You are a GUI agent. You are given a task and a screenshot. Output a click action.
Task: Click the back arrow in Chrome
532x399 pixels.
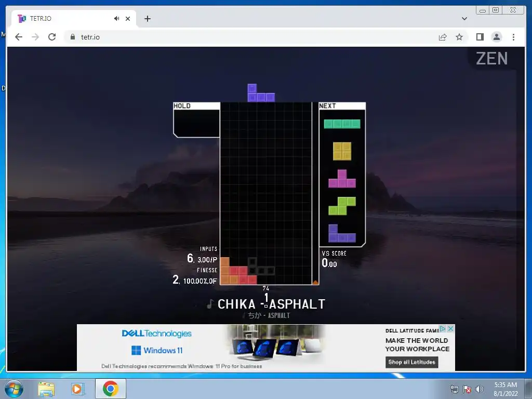pyautogui.click(x=19, y=37)
